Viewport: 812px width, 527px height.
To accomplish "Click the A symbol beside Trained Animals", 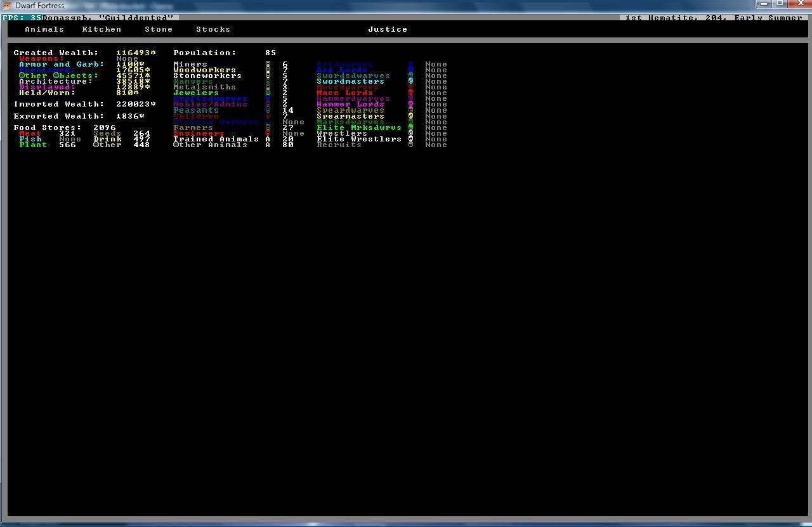I will [268, 139].
